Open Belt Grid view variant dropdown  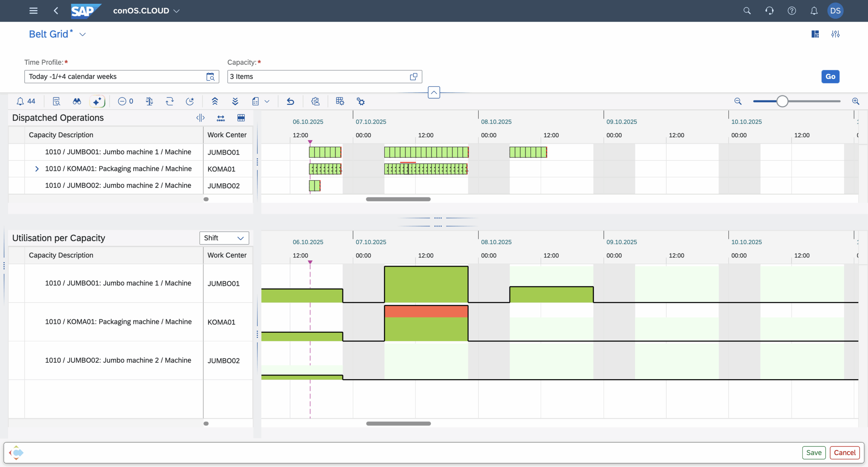[82, 35]
